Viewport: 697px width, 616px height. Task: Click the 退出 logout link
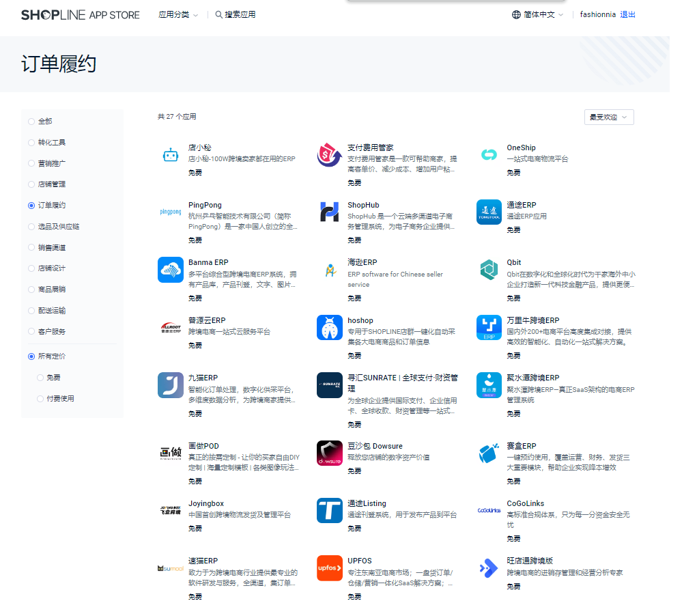coord(627,14)
